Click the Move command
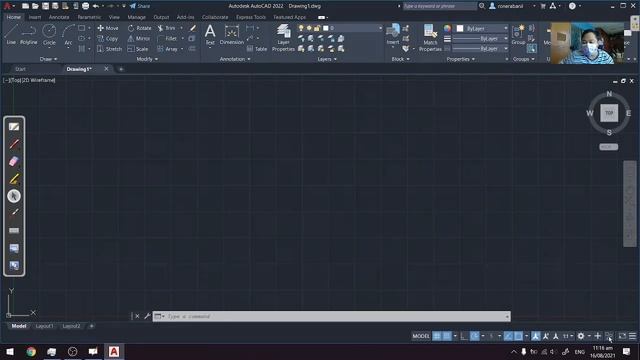Viewport: 640px width, 360px height. pos(108,28)
